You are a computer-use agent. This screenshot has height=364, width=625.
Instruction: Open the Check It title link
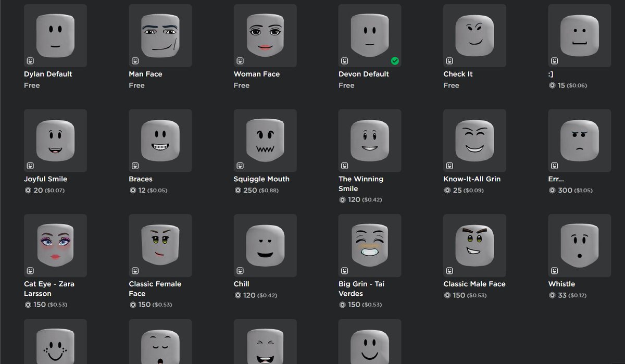458,74
